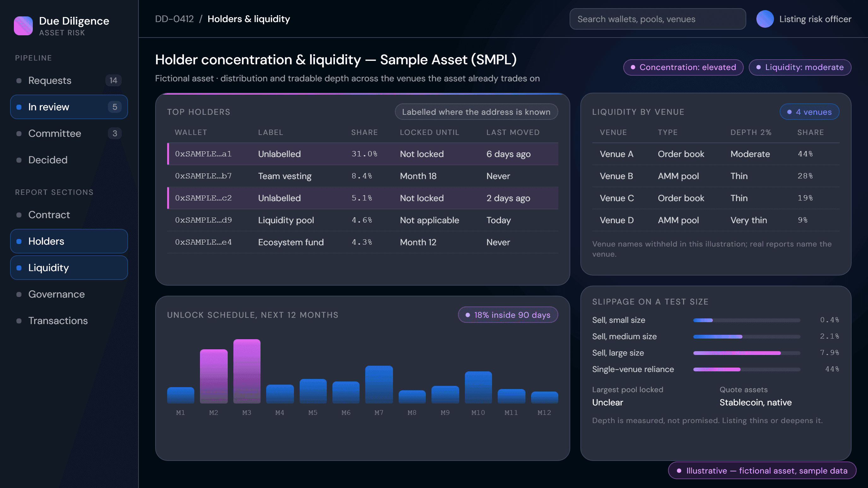Click the M10 unlock bar
868x488 pixels.
(x=478, y=387)
